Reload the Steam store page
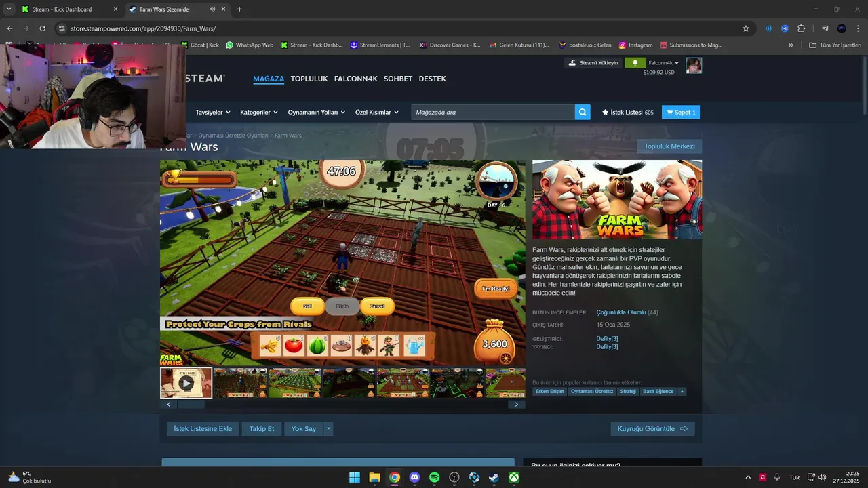 (43, 28)
